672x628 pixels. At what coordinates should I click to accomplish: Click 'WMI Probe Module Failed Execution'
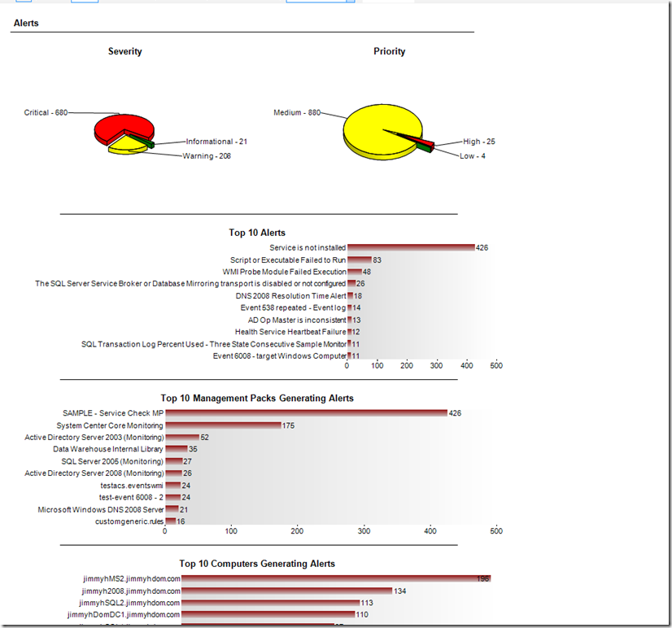pyautogui.click(x=284, y=272)
